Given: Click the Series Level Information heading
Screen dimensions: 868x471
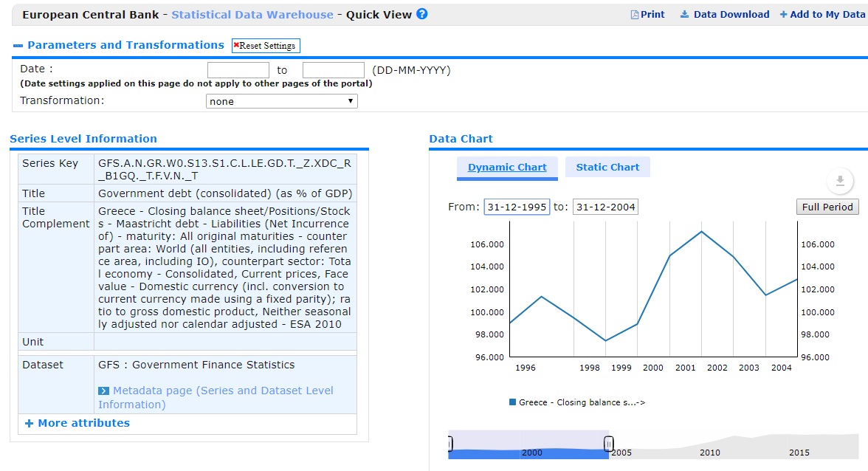Looking at the screenshot, I should (83, 139).
